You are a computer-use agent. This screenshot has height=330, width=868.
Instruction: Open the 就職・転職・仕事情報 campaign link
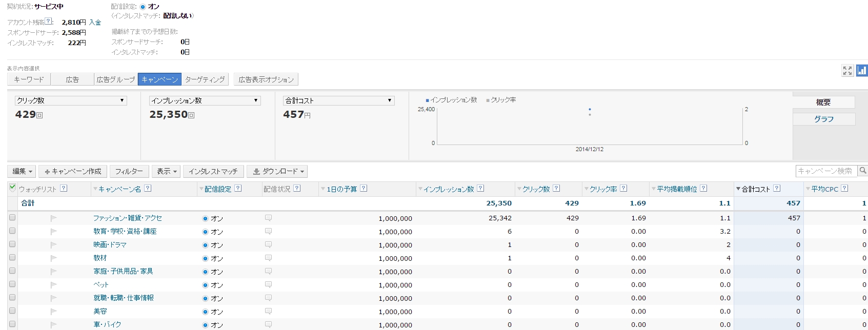tap(124, 298)
